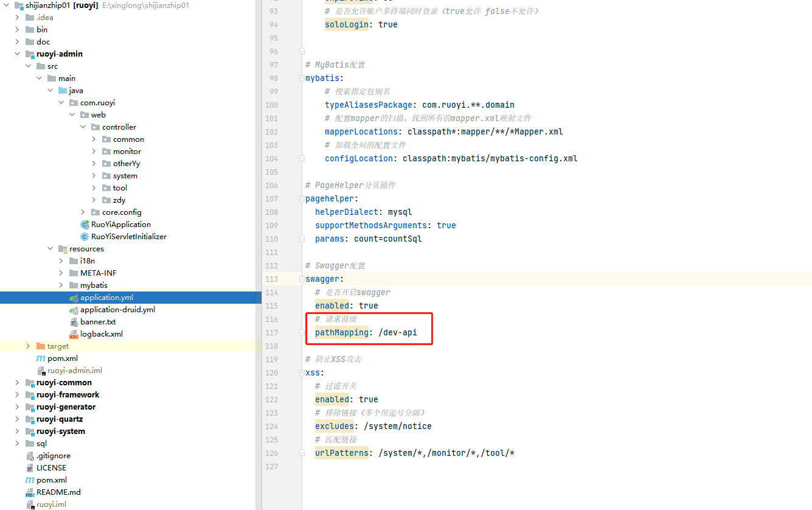Click the README.md markdown file icon
Viewport: 812px width, 510px height.
tap(30, 492)
